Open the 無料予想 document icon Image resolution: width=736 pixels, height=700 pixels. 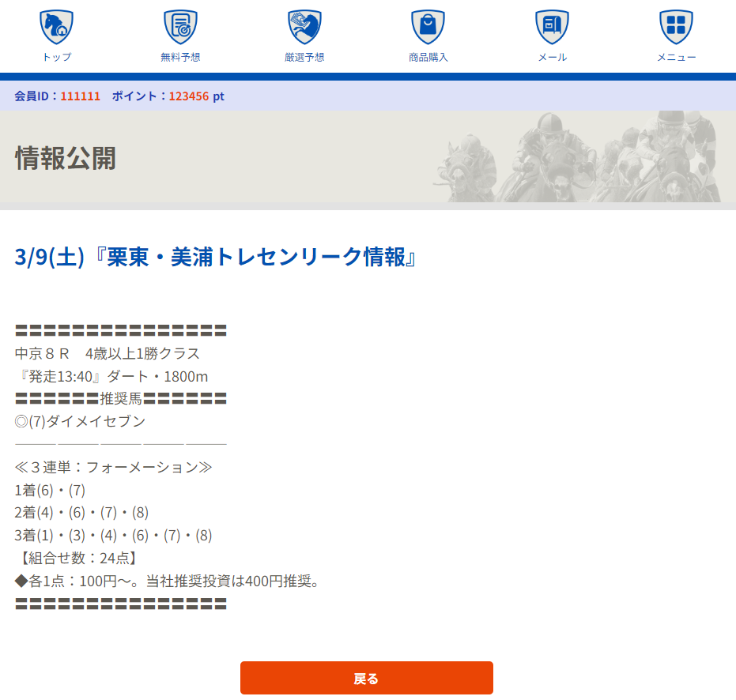[180, 27]
